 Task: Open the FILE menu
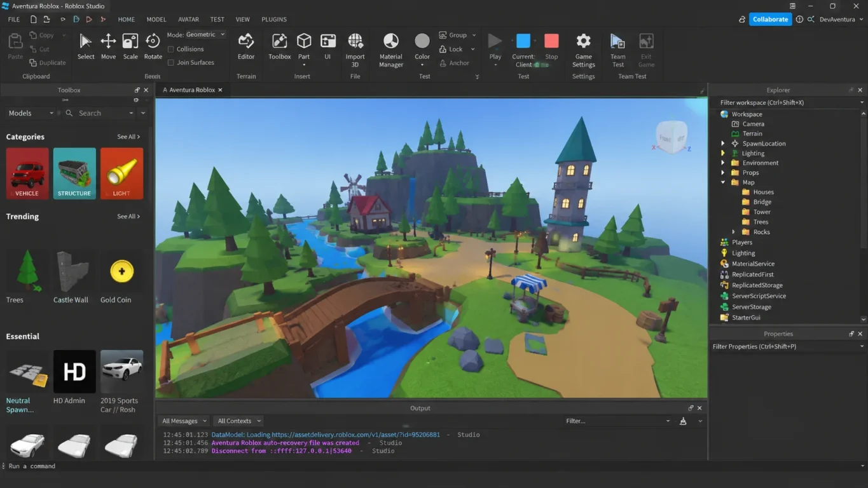(14, 20)
